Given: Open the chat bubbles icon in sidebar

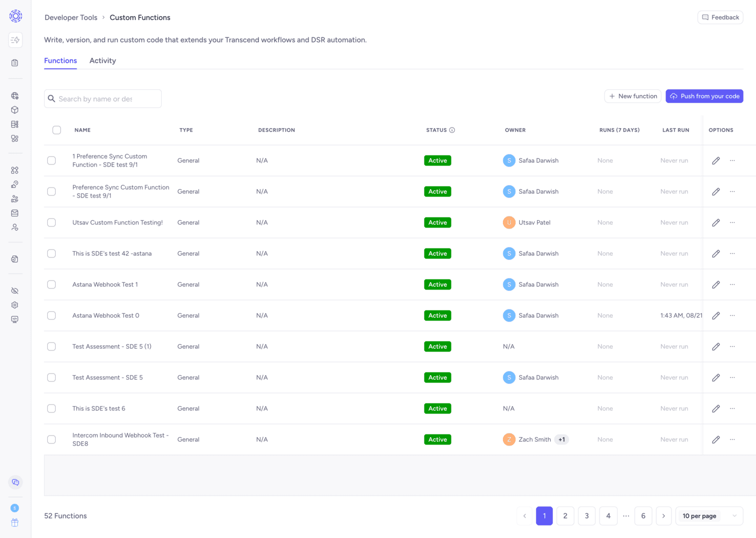Looking at the screenshot, I should [15, 482].
